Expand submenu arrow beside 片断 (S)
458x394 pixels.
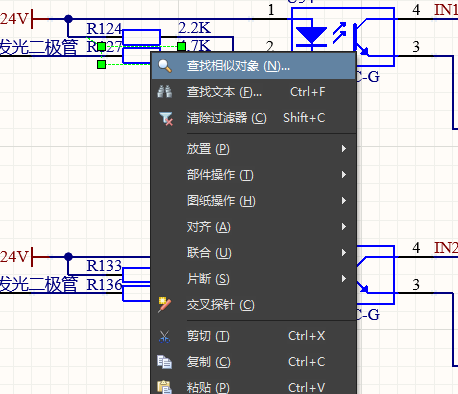click(x=344, y=279)
